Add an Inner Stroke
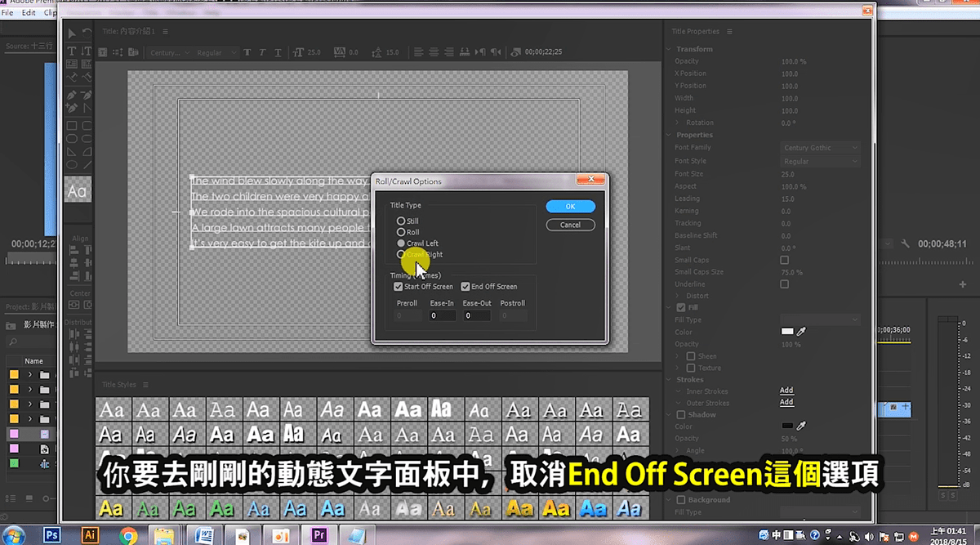 pyautogui.click(x=786, y=391)
